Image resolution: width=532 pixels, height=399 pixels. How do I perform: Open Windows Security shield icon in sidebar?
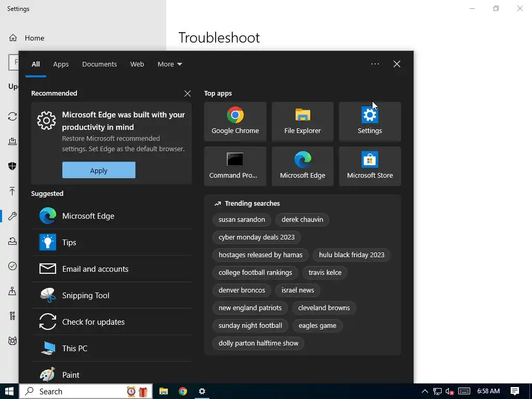tap(12, 166)
